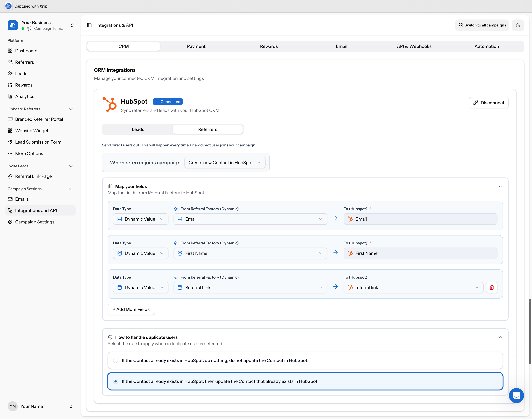Select the do-nothing duplicate rule

pos(115,360)
